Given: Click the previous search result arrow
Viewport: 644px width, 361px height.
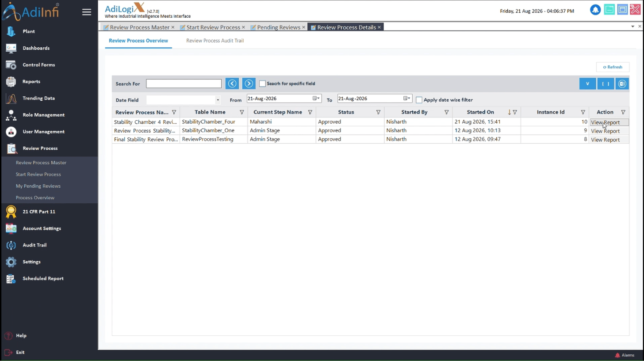Looking at the screenshot, I should pos(232,84).
